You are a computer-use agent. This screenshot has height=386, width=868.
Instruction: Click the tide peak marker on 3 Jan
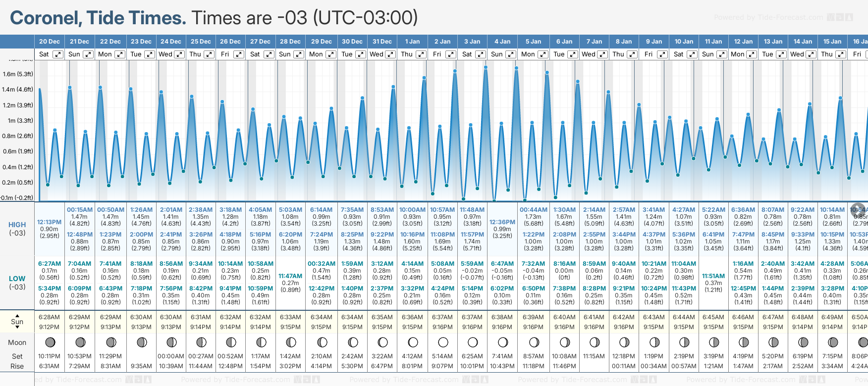(x=486, y=67)
